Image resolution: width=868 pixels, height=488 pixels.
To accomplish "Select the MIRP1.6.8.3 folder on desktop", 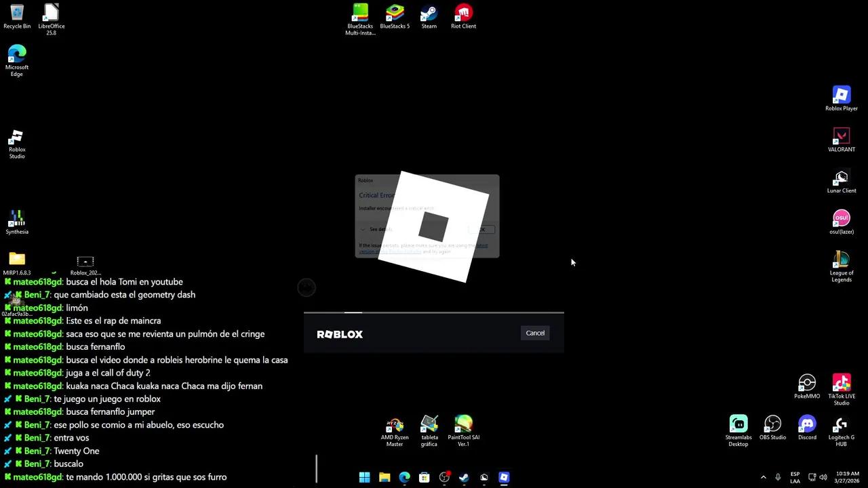I will pos(17,263).
